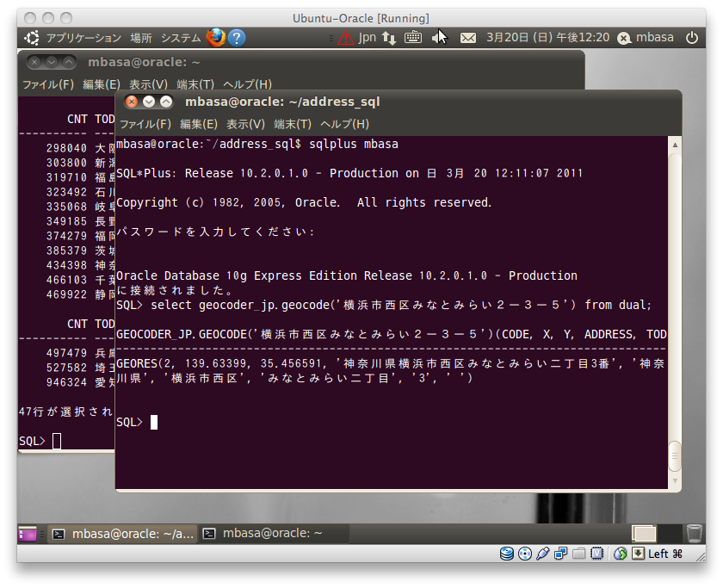Click the SQL> prompt in the background terminal
The image size is (723, 588).
pos(32,442)
